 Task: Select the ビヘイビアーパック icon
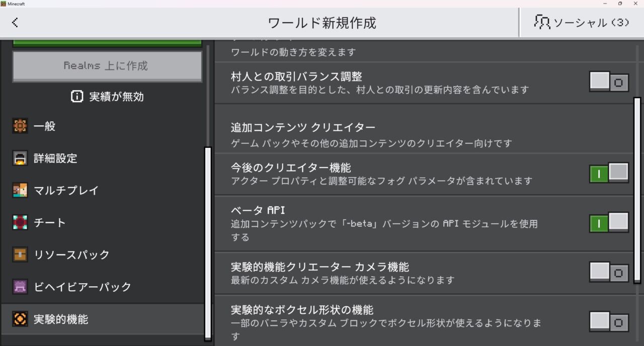point(20,287)
